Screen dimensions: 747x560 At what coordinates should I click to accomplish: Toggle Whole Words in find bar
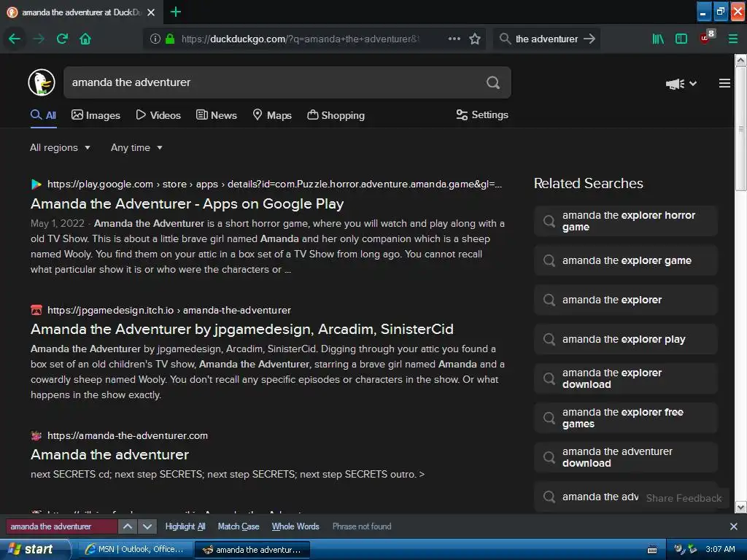click(x=295, y=526)
